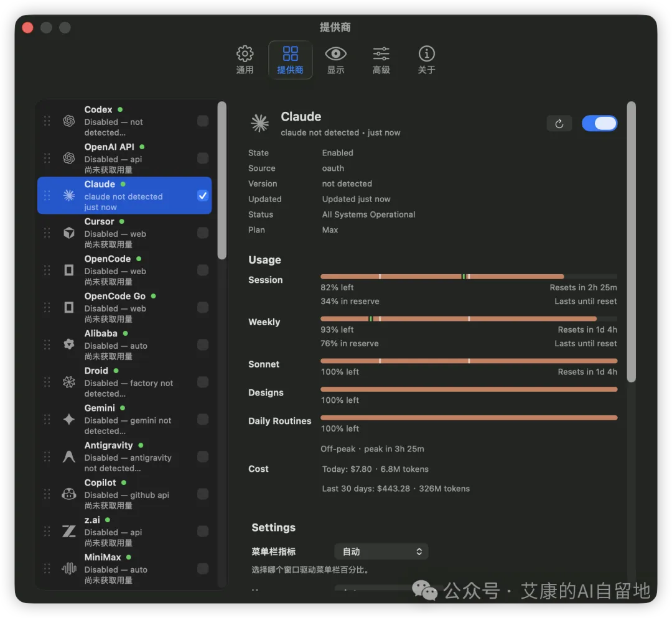The image size is (672, 618).
Task: Click 'Last 30 days: $443.28' cost text
Action: click(x=366, y=489)
